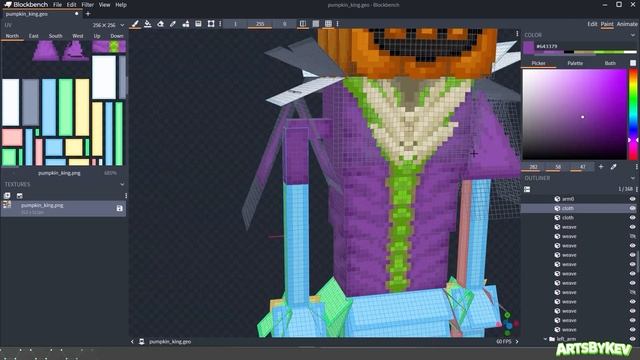The image size is (640, 360).
Task: Select the Color Picker eyedropper tool
Action: [173, 24]
